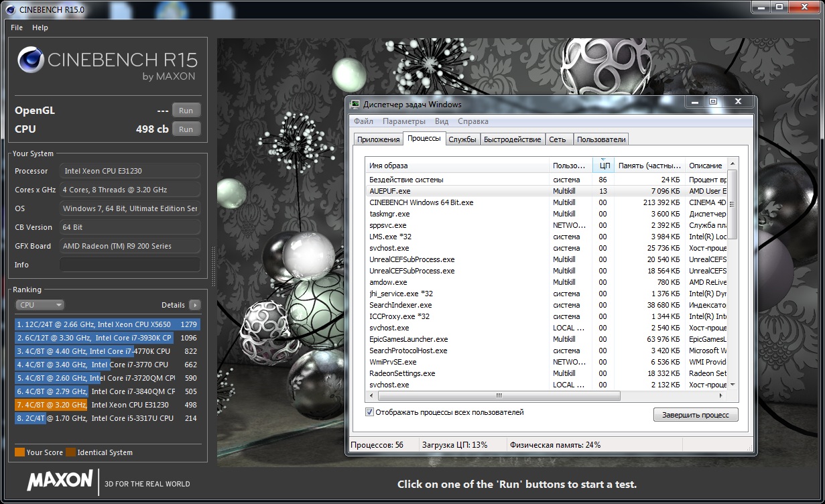The image size is (825, 504).
Task: Select the AUEPUF.exe process row
Action: 546,191
